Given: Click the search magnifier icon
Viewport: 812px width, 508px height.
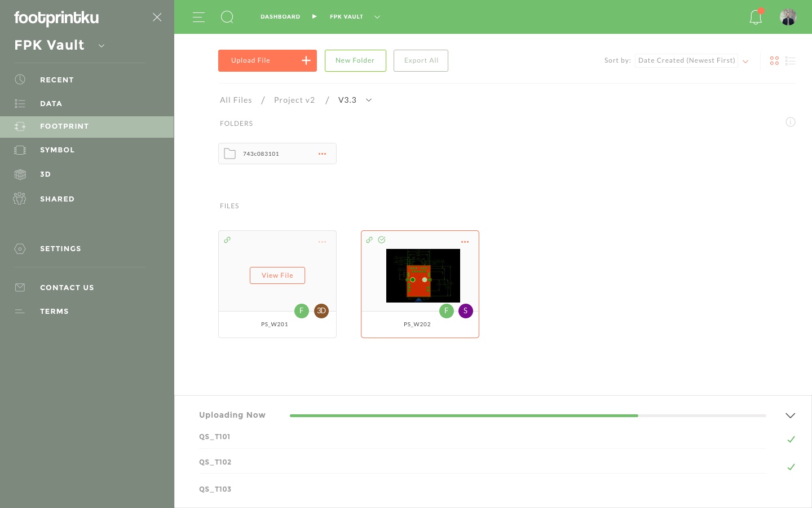Looking at the screenshot, I should [227, 17].
